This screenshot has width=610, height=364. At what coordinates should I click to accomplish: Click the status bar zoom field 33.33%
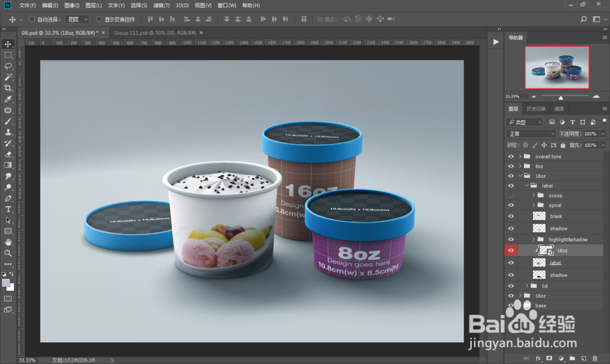click(x=27, y=360)
